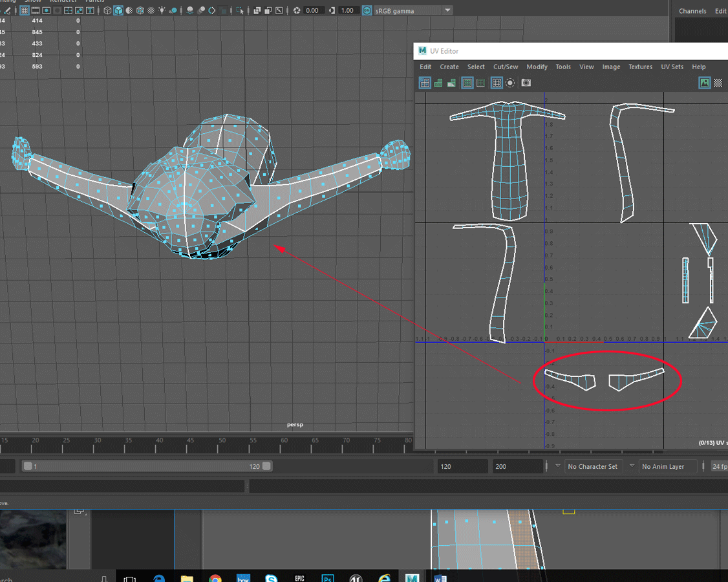Toggle the viewport grid display icon

click(25, 10)
